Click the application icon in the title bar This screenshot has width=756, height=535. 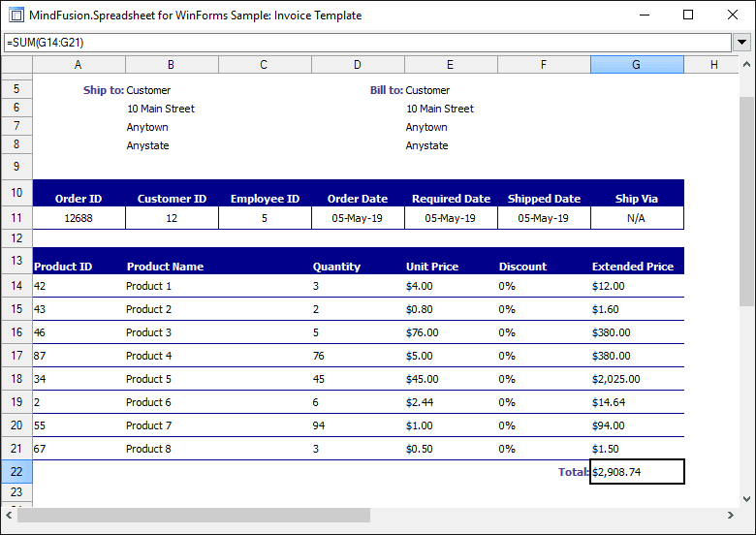pyautogui.click(x=16, y=15)
